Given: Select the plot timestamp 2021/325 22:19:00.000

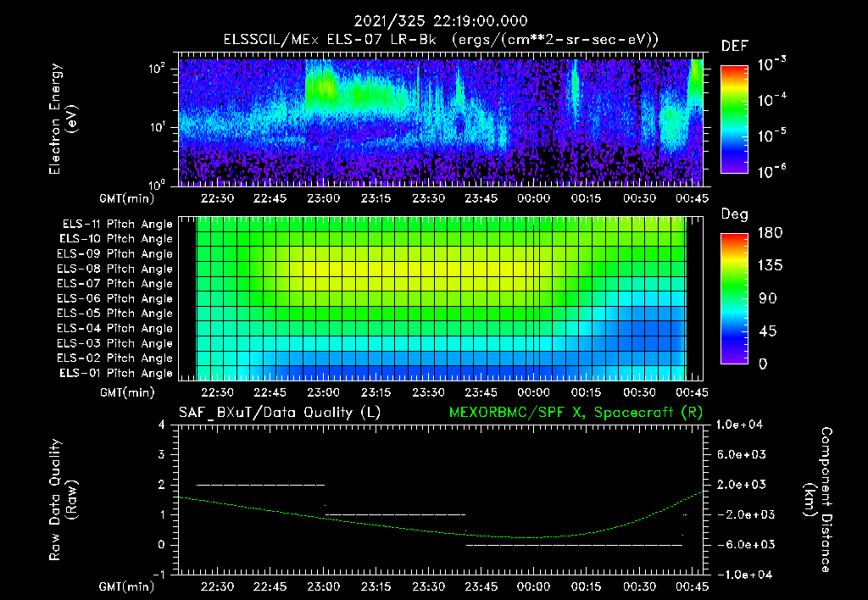Looking at the screenshot, I should (x=441, y=21).
